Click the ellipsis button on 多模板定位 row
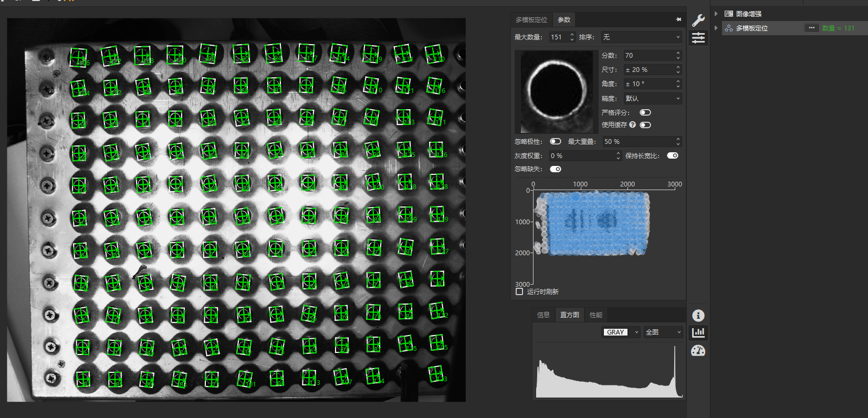The height and width of the screenshot is (418, 868). pos(811,28)
